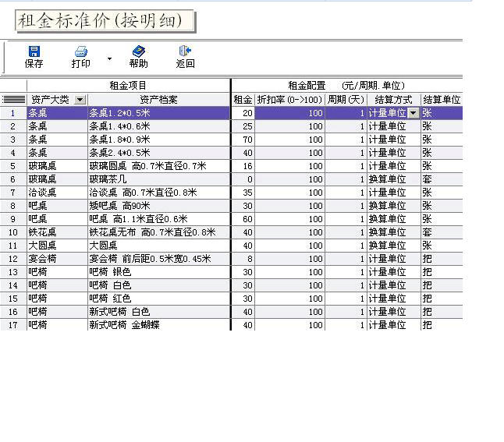Click the grid corner selector icon
504x442 pixels.
(x=13, y=100)
